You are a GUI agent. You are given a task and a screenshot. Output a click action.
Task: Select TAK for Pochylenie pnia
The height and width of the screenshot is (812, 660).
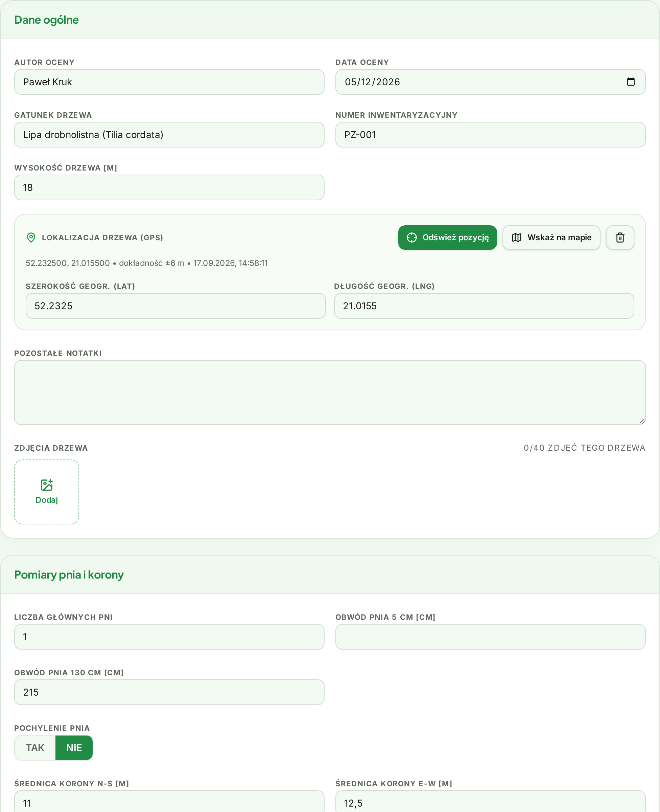[35, 747]
